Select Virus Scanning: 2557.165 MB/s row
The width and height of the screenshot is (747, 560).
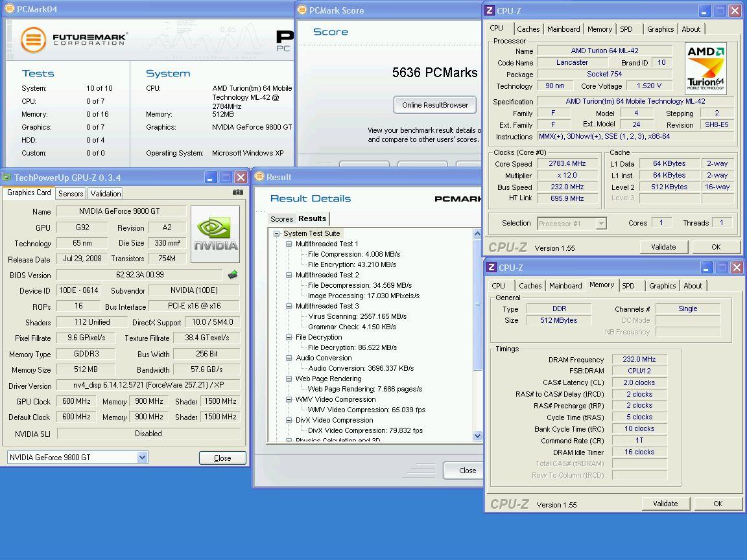click(x=357, y=316)
